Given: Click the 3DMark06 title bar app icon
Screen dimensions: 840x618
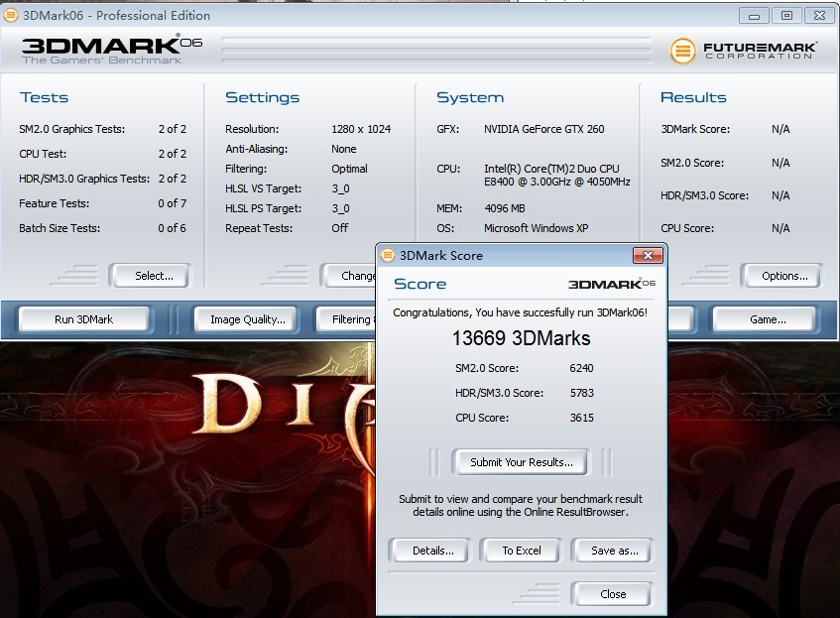Looking at the screenshot, I should [x=11, y=15].
